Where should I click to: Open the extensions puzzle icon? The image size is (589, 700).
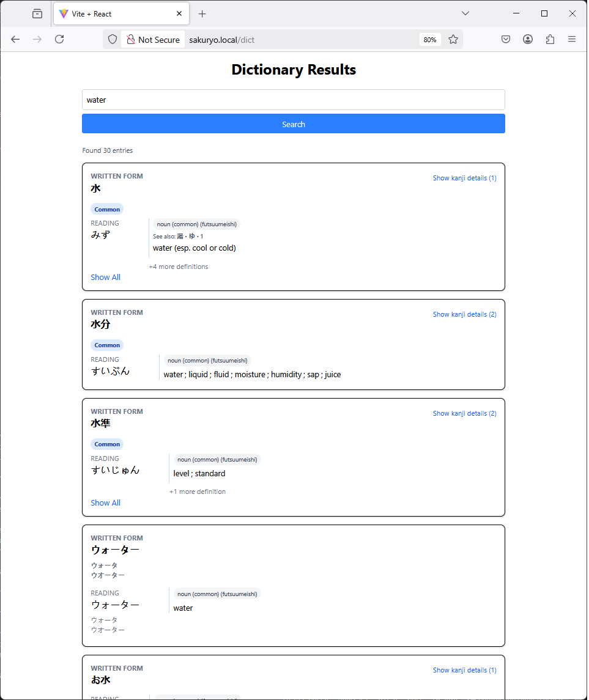pos(550,39)
